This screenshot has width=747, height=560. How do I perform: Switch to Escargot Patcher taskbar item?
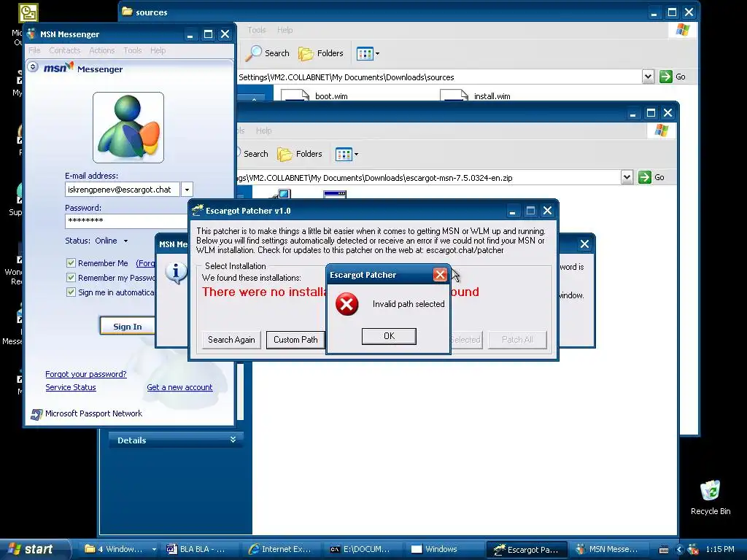tap(527, 549)
